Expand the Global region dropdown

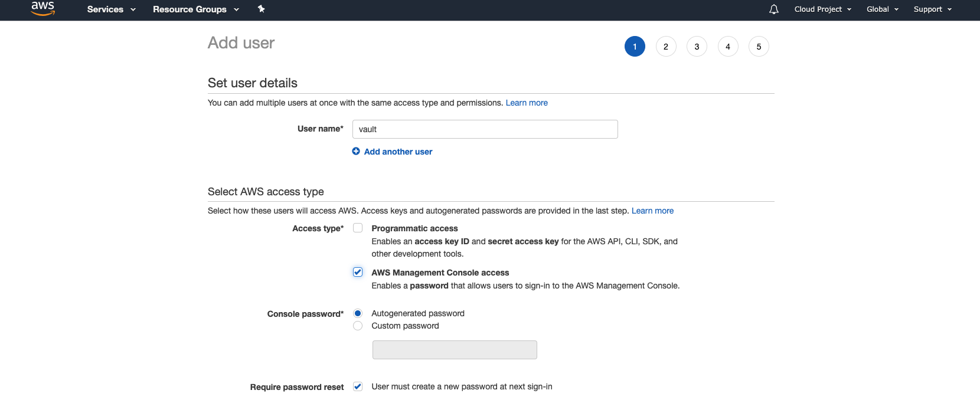pyautogui.click(x=882, y=9)
